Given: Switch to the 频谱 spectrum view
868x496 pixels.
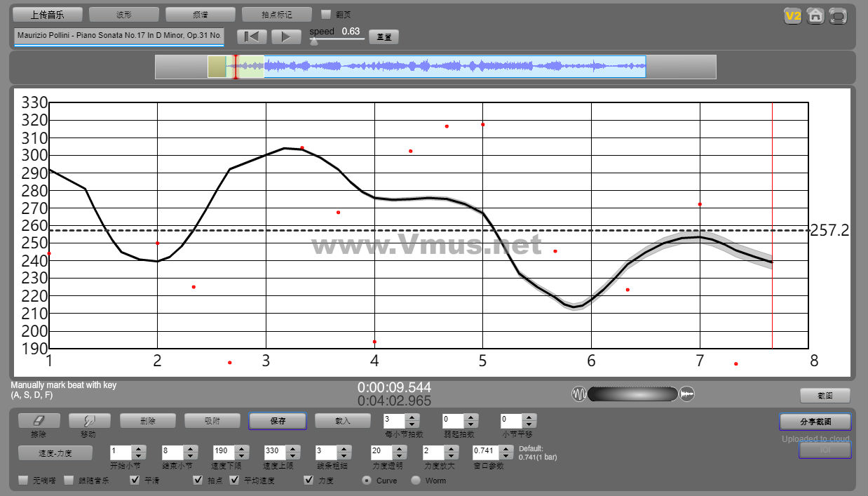Looking at the screenshot, I should pos(201,15).
